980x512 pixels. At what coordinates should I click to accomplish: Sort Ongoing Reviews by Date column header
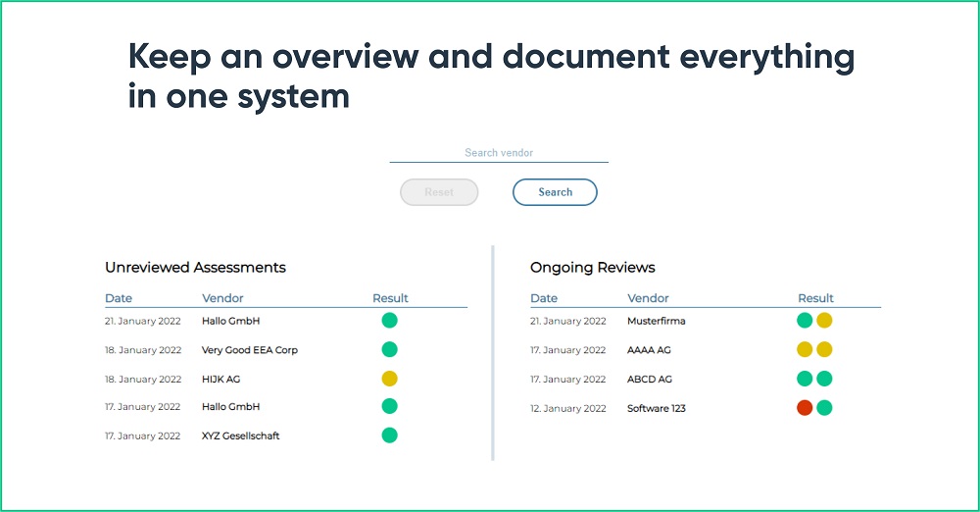pyautogui.click(x=544, y=298)
